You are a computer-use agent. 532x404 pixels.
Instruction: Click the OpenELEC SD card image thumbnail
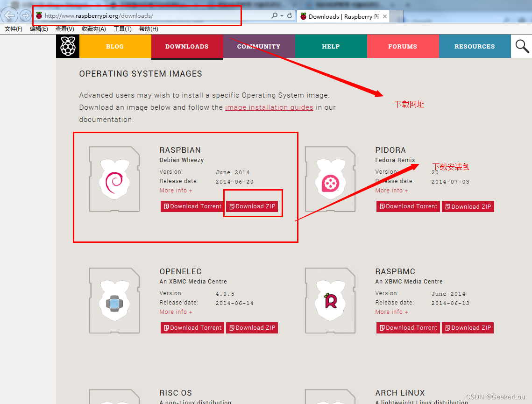pos(114,300)
